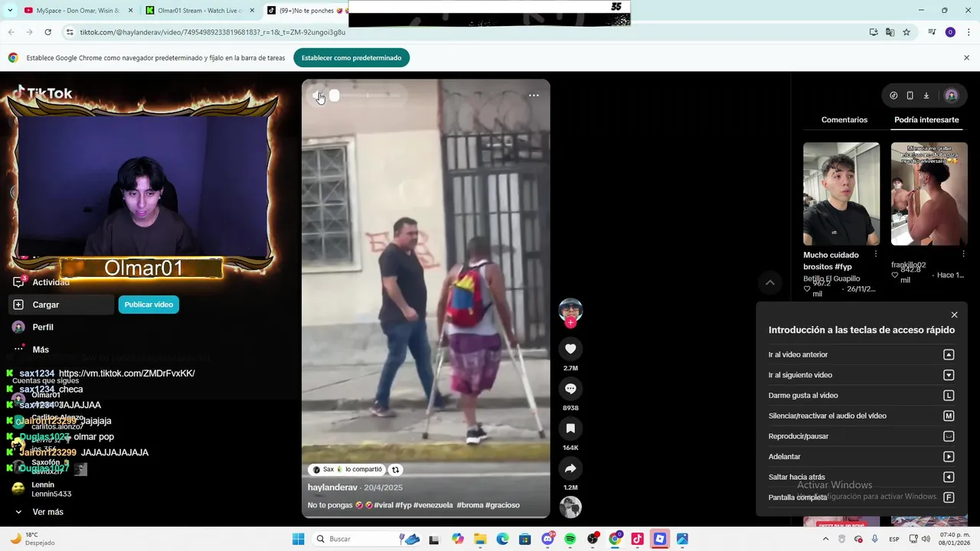
Task: Open the get coins icon in top bar
Action: click(893, 96)
